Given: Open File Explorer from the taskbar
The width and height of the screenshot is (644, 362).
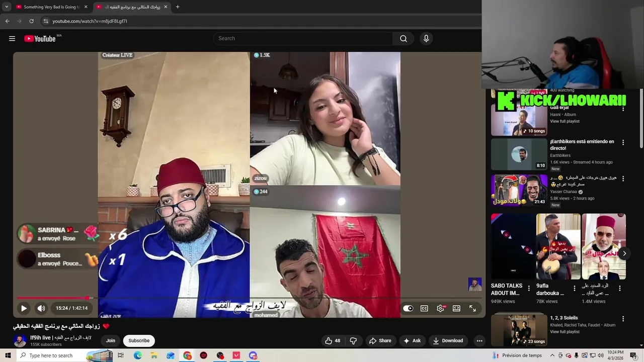Looking at the screenshot, I should (x=154, y=355).
